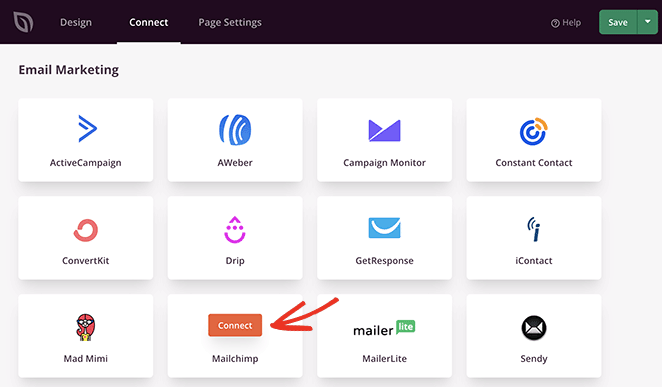Select the Connect tab

(x=149, y=22)
